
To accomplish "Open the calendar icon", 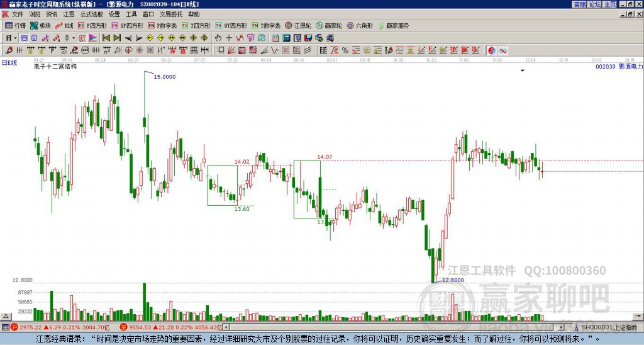I will click(275, 38).
